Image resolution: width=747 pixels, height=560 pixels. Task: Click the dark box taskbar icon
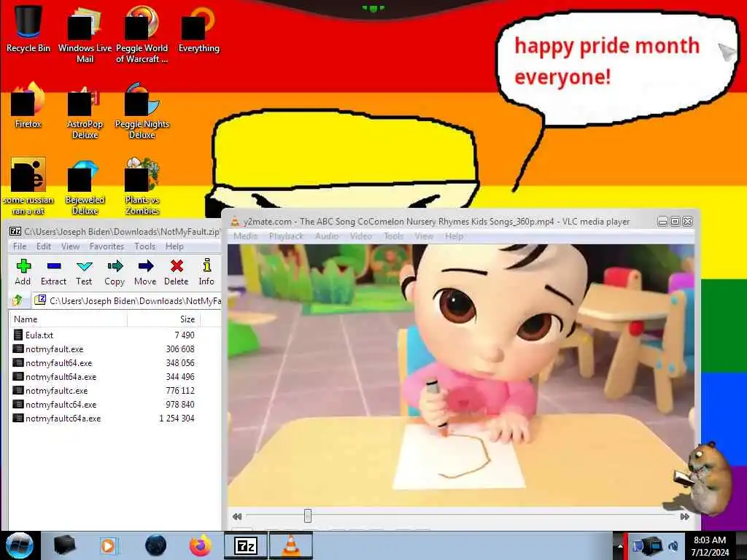64,545
